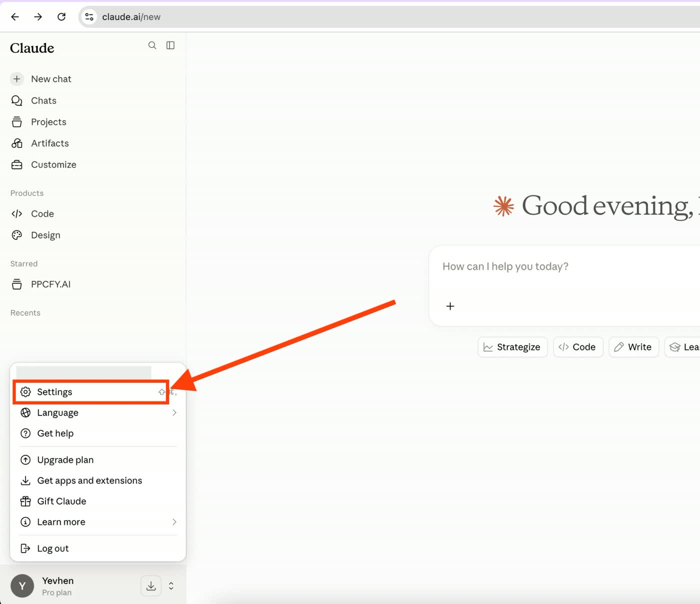Image resolution: width=700 pixels, height=604 pixels.
Task: Click the PPCFY.AI project icon
Action: (x=17, y=284)
